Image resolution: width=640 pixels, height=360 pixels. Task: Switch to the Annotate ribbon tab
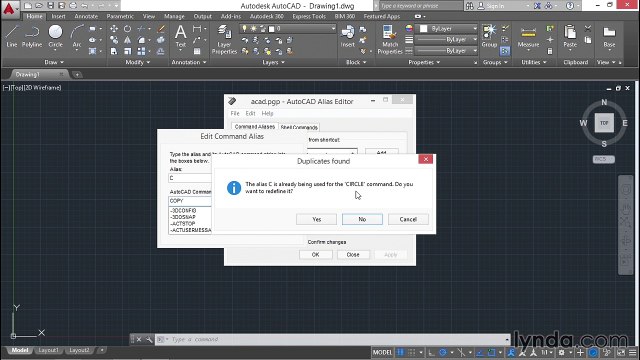[86, 16]
